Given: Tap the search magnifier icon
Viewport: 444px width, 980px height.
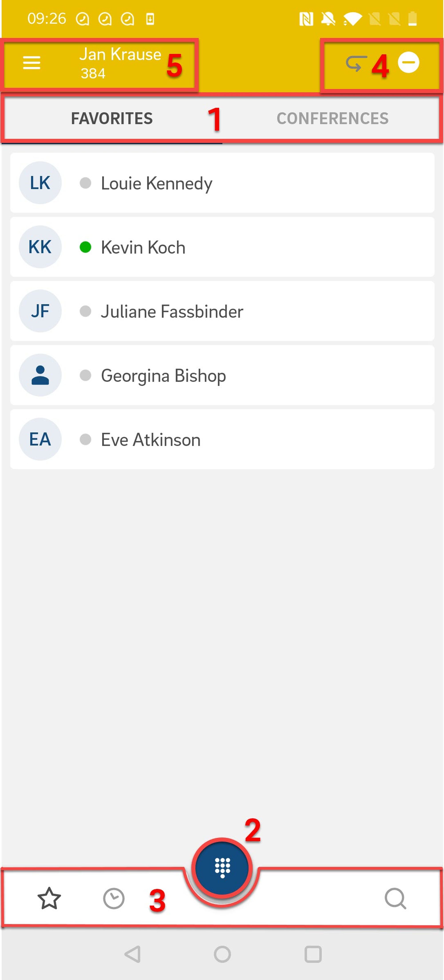Looking at the screenshot, I should pos(395,899).
